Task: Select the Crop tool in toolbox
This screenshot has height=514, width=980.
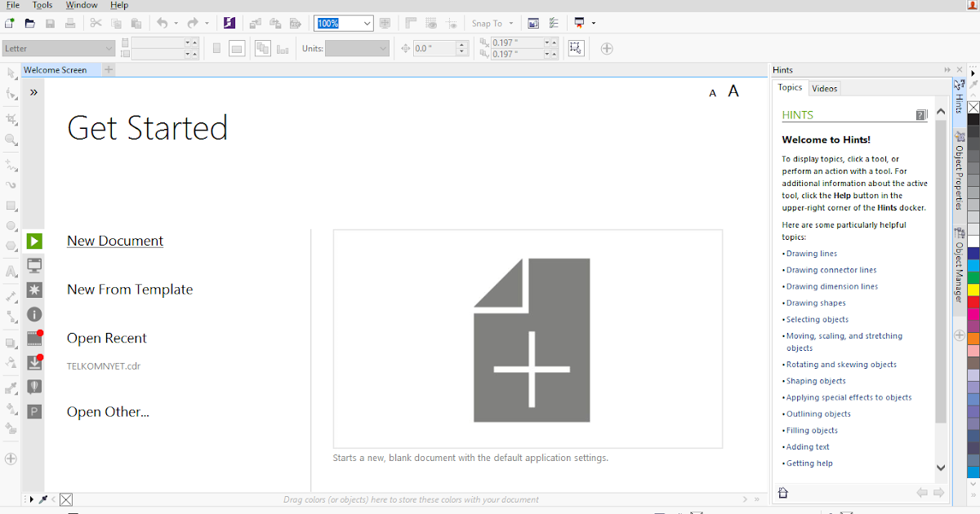Action: 11,118
